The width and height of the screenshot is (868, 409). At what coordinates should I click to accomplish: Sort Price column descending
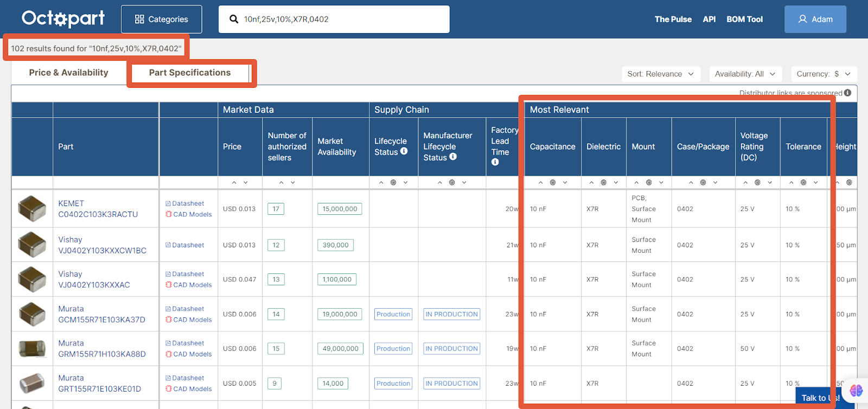tap(246, 182)
